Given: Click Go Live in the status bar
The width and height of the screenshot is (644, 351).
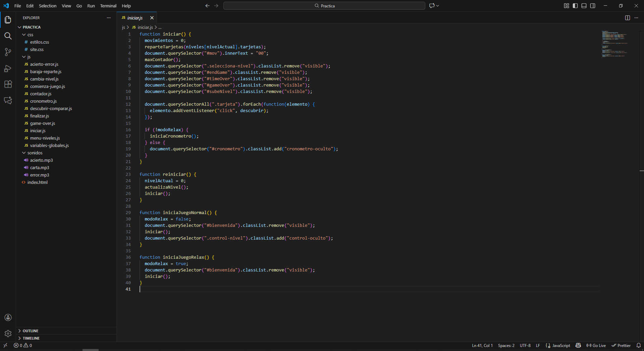Looking at the screenshot, I should 596,345.
